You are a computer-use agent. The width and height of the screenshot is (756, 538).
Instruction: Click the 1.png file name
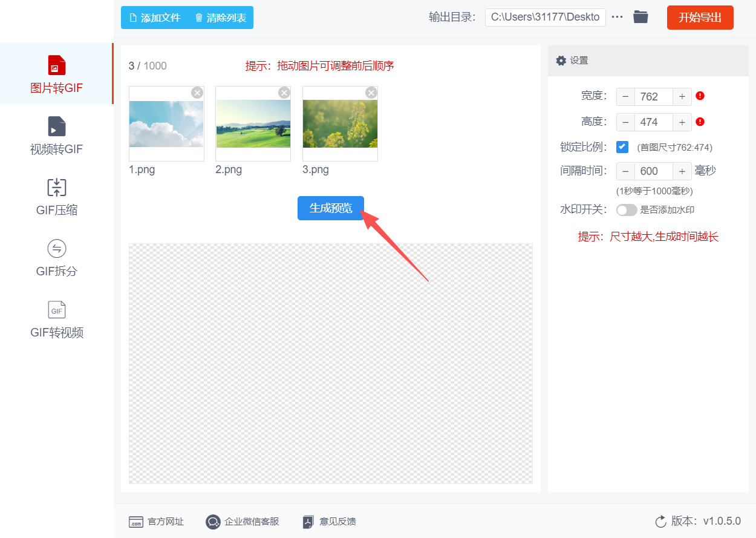point(142,169)
